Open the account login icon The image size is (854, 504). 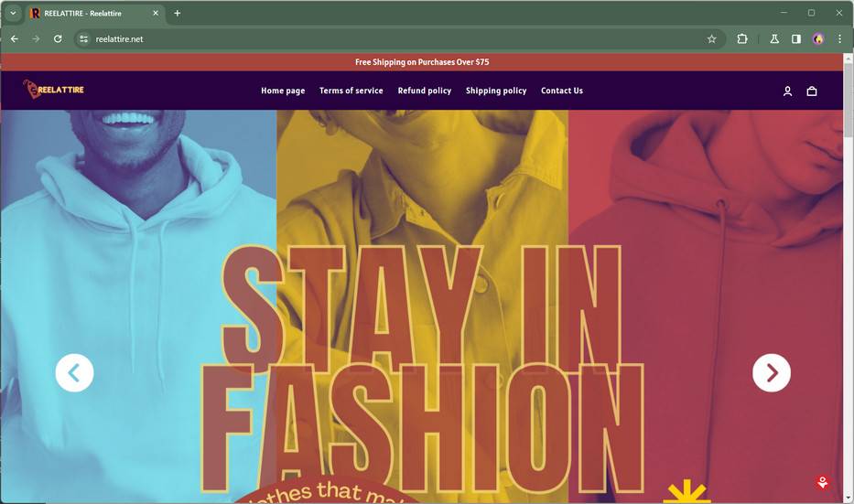(787, 91)
